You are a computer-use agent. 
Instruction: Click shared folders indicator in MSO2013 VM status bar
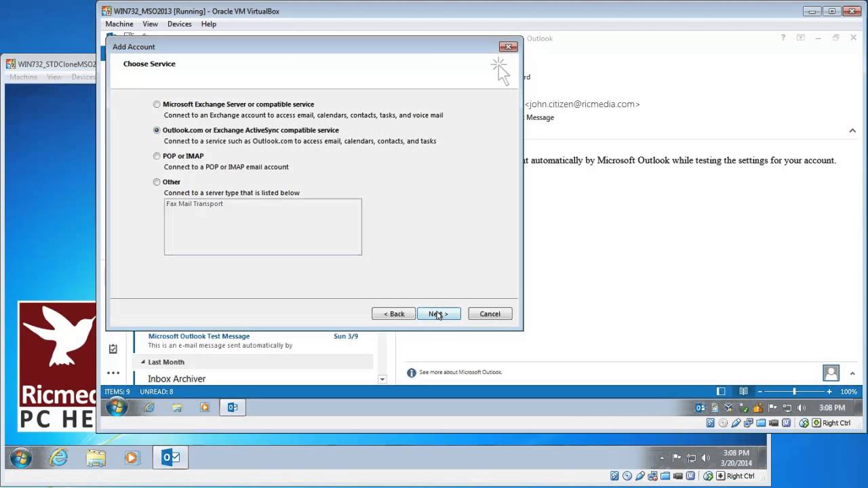[x=761, y=423]
